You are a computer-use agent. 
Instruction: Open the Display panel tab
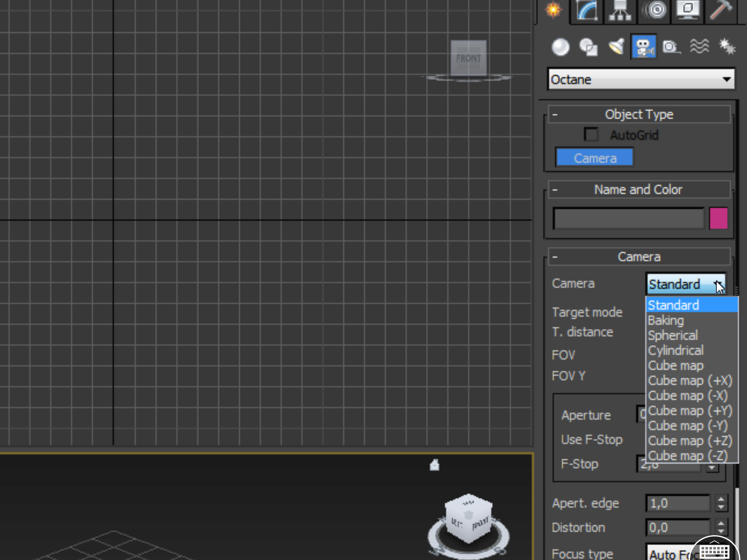pos(688,10)
